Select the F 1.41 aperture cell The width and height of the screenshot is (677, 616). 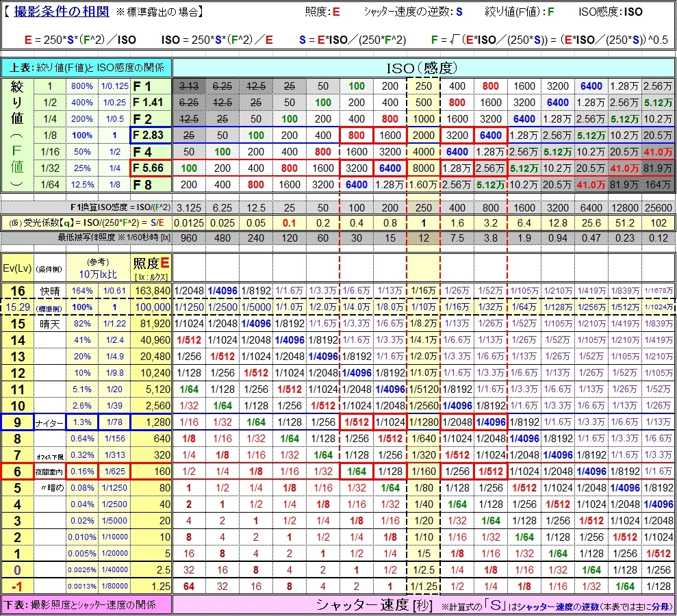coord(151,103)
